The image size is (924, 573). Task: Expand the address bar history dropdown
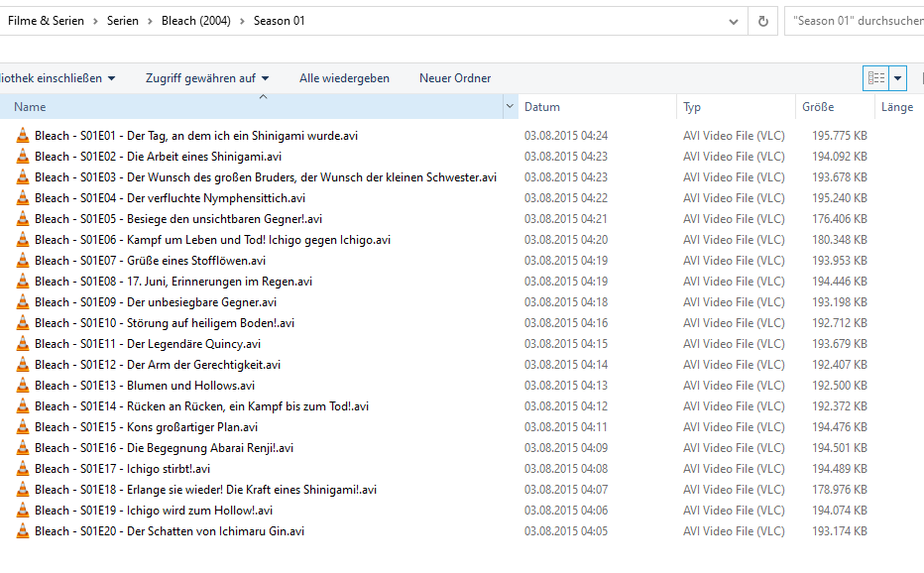pos(733,22)
